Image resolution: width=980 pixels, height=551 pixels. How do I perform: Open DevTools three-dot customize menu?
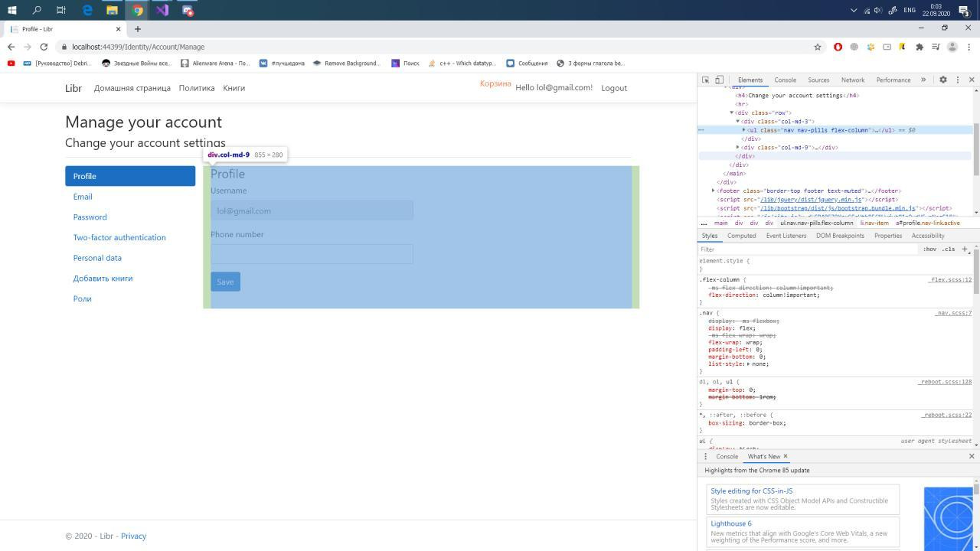click(x=957, y=80)
